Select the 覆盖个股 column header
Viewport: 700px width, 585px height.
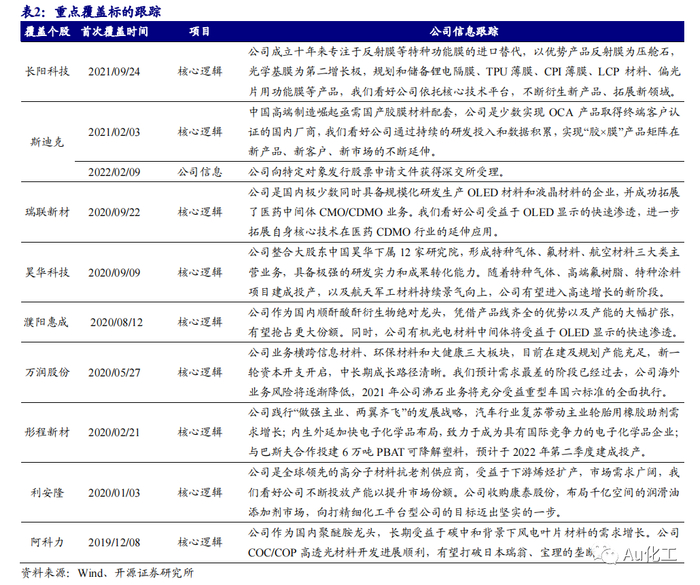[x=47, y=31]
